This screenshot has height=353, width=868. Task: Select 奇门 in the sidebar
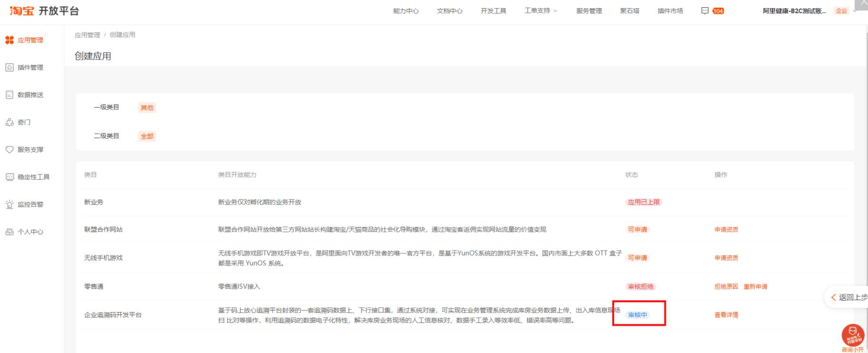click(24, 122)
